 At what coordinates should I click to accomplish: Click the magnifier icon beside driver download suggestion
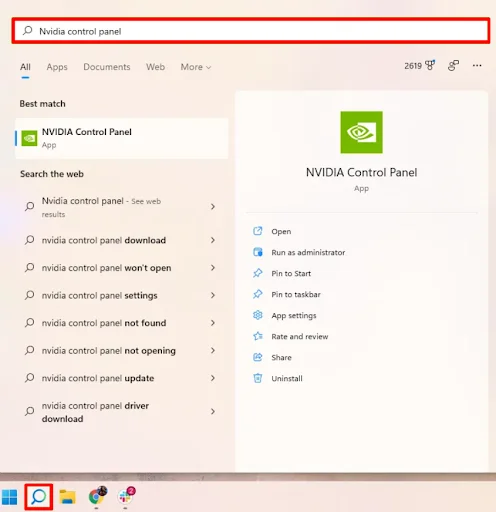29,412
